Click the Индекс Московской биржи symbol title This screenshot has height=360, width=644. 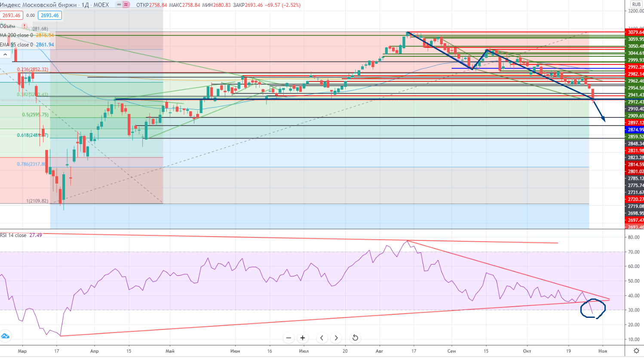(x=39, y=5)
